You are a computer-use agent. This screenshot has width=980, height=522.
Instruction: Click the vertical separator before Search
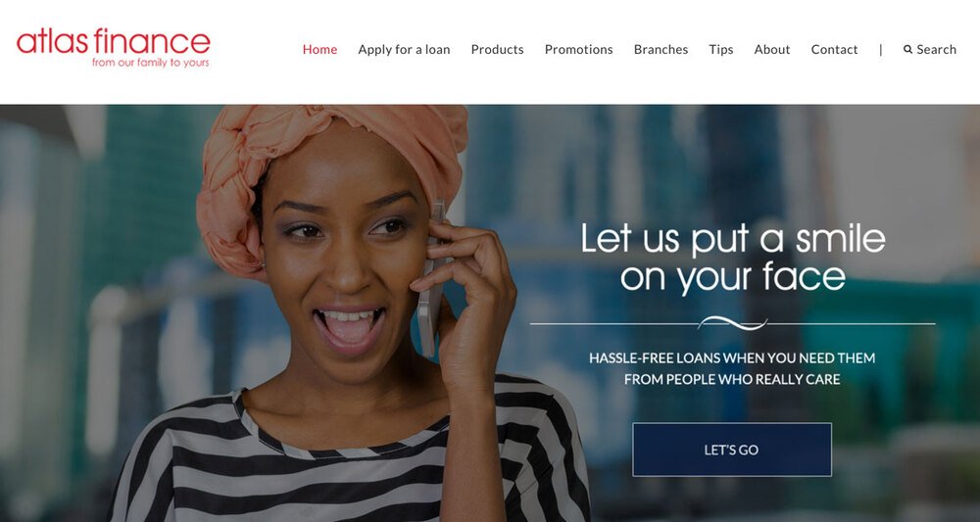pyautogui.click(x=881, y=49)
